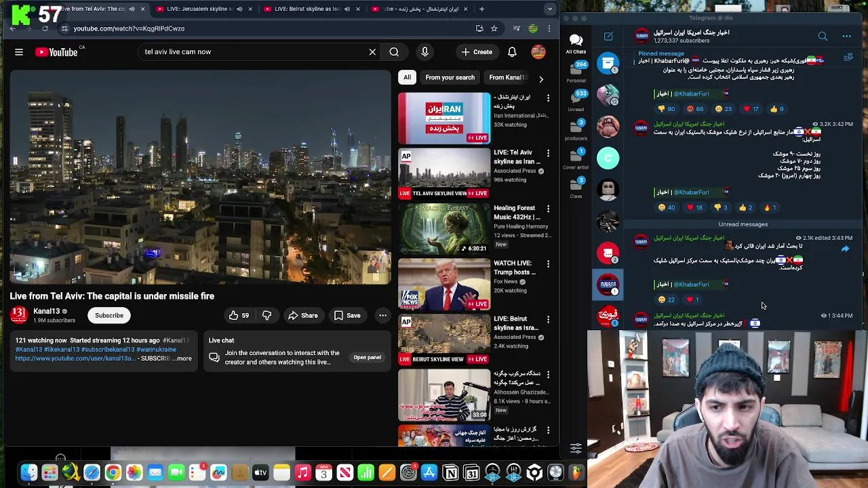
Task: Click the browser address bar URL
Action: [x=129, y=28]
